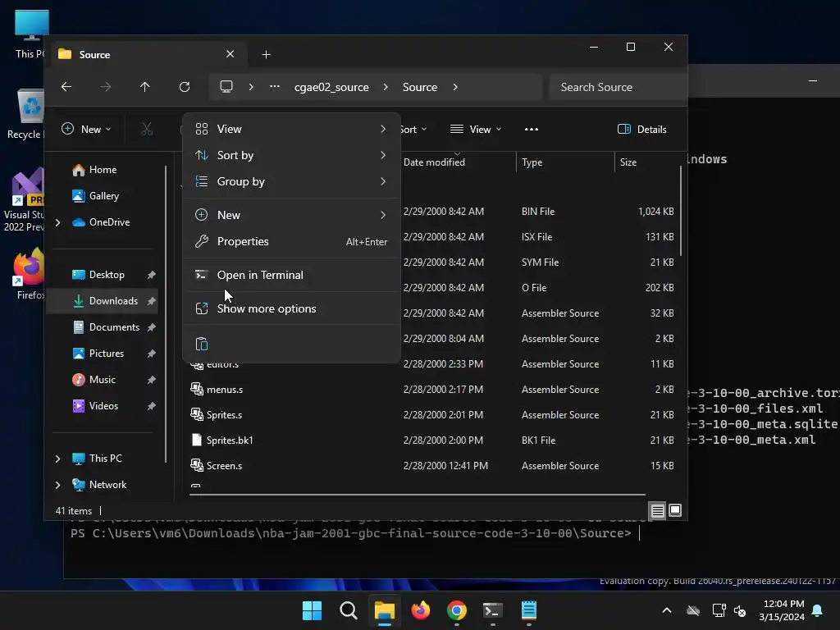Click the Cut scissors icon
This screenshot has width=840, height=630.
(147, 129)
